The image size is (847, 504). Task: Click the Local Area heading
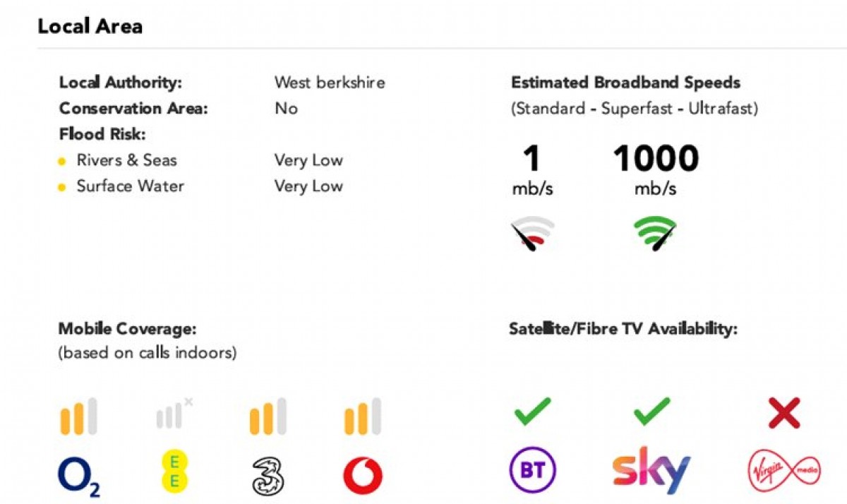90,27
